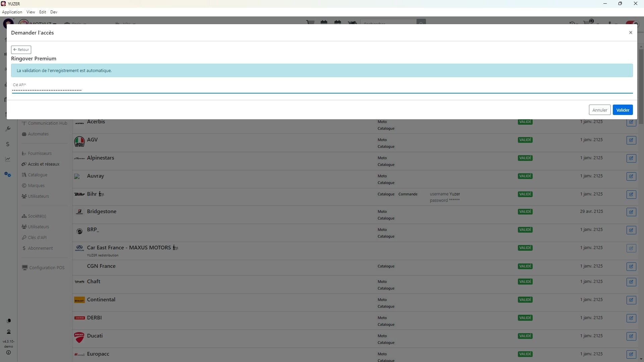The height and width of the screenshot is (362, 644).
Task: Open the View menu
Action: pyautogui.click(x=31, y=12)
